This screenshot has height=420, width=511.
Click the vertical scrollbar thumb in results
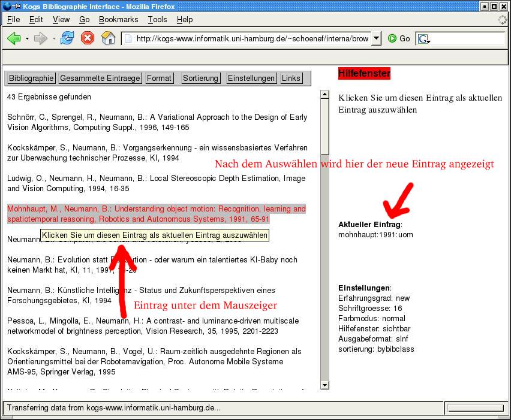pos(324,126)
